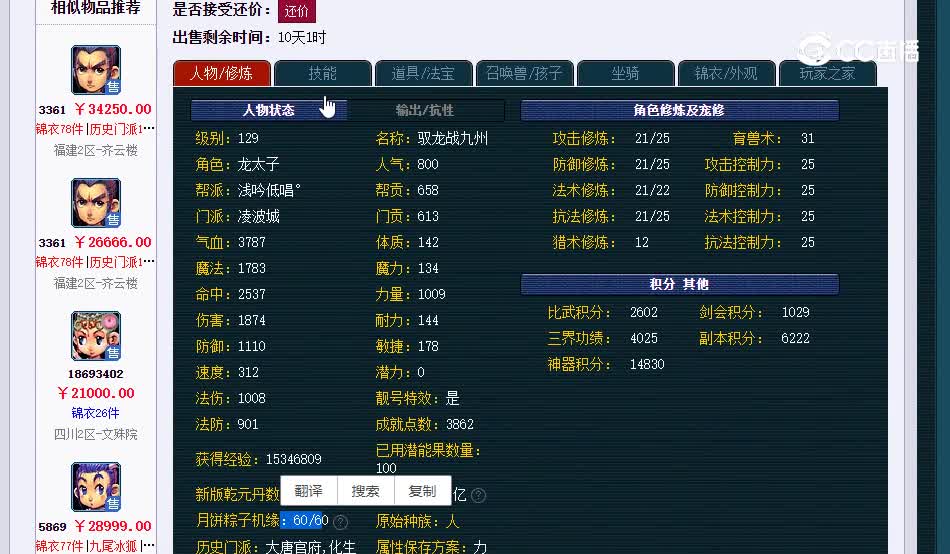Open the 玩家之家 tab

coord(827,73)
